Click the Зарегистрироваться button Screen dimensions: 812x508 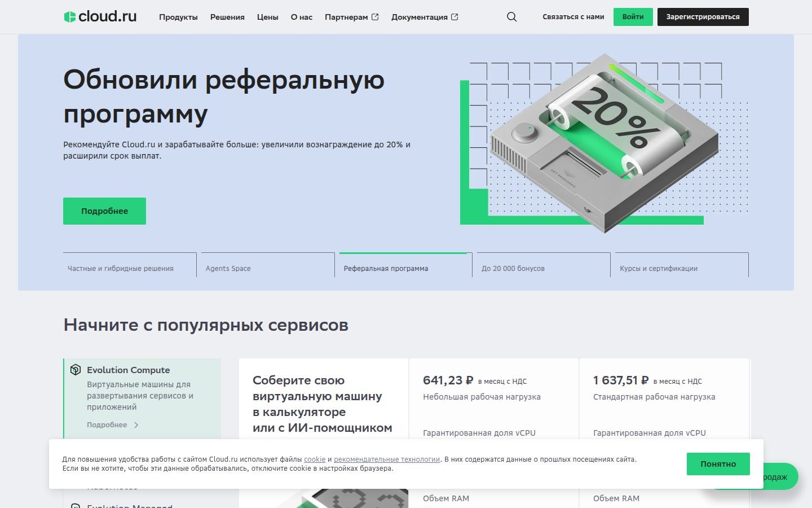click(703, 17)
